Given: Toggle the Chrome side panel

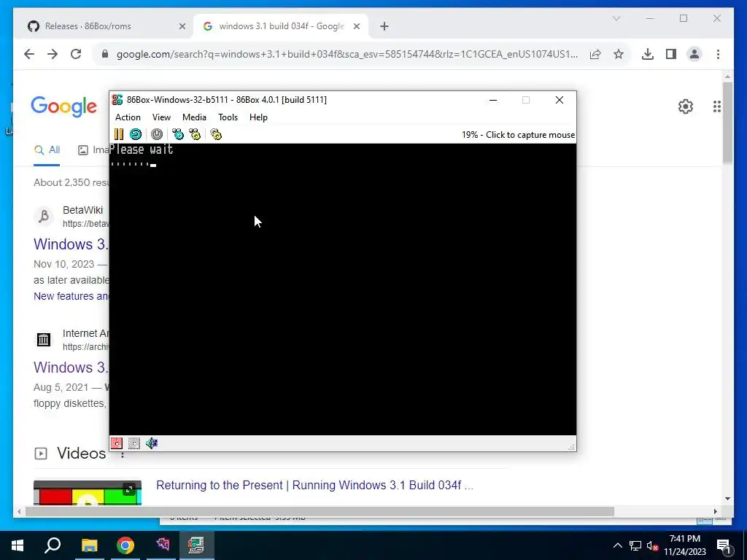Looking at the screenshot, I should (x=671, y=54).
